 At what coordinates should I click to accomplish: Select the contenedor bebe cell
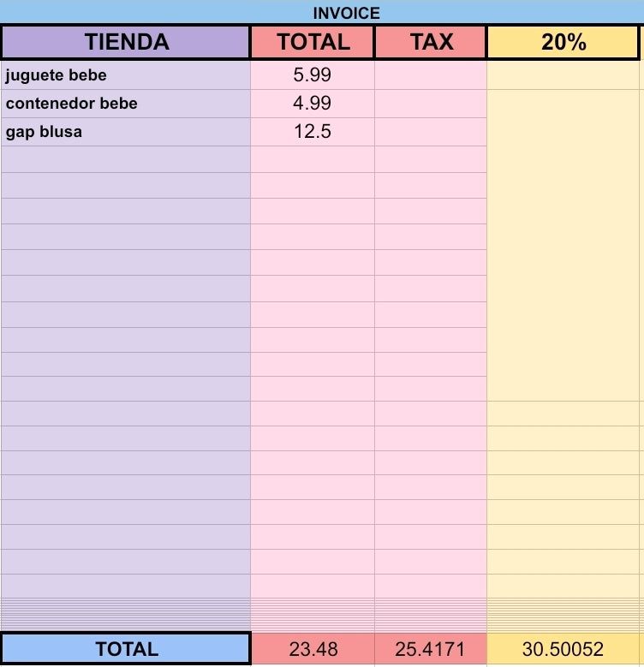pyautogui.click(x=126, y=104)
